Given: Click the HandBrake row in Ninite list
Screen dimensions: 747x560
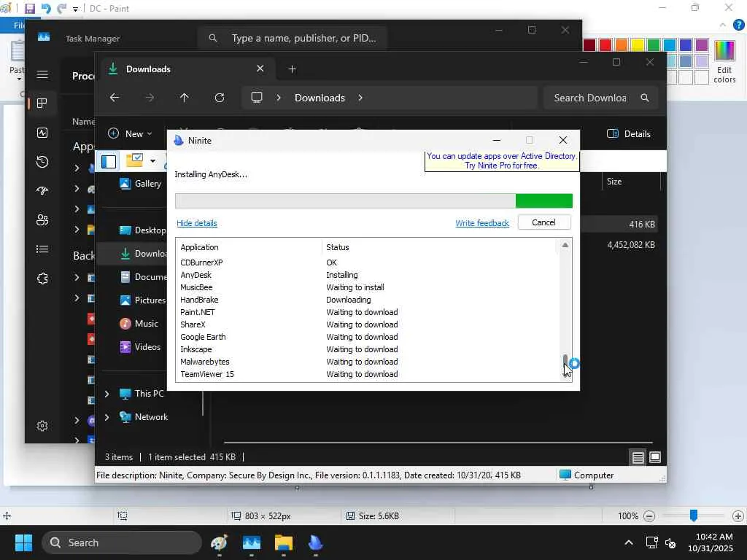Looking at the screenshot, I should pyautogui.click(x=366, y=300).
